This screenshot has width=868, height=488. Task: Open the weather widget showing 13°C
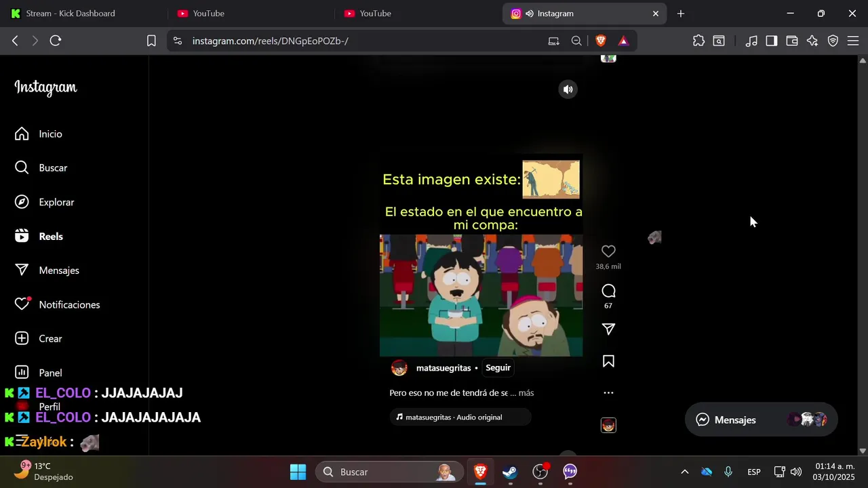[44, 472]
